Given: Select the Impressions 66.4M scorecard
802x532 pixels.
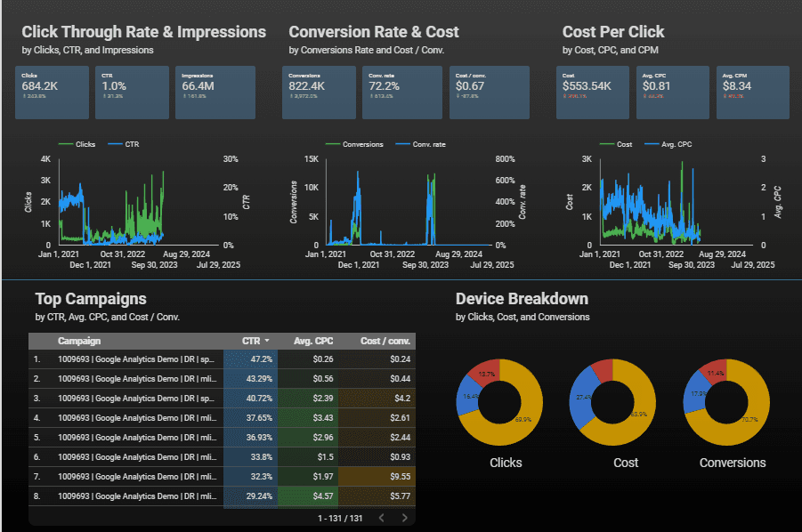Looking at the screenshot, I should [x=215, y=93].
